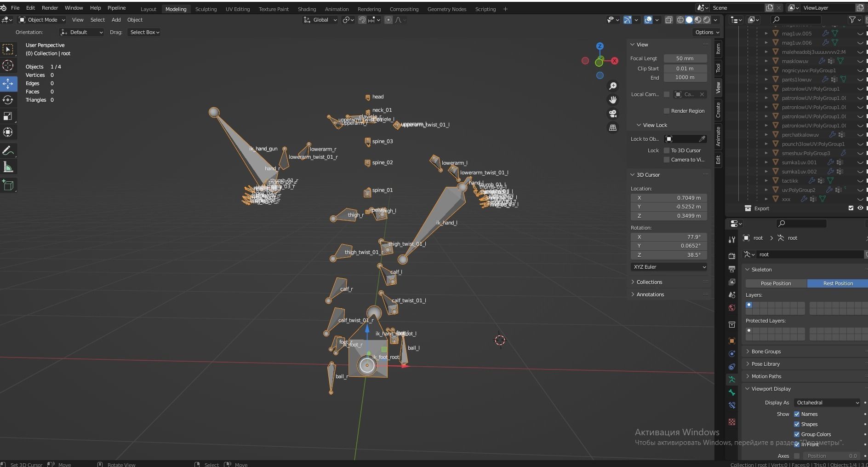Screen dimensions: 868x467
Task: Open the Item sidebar tab
Action: point(718,49)
